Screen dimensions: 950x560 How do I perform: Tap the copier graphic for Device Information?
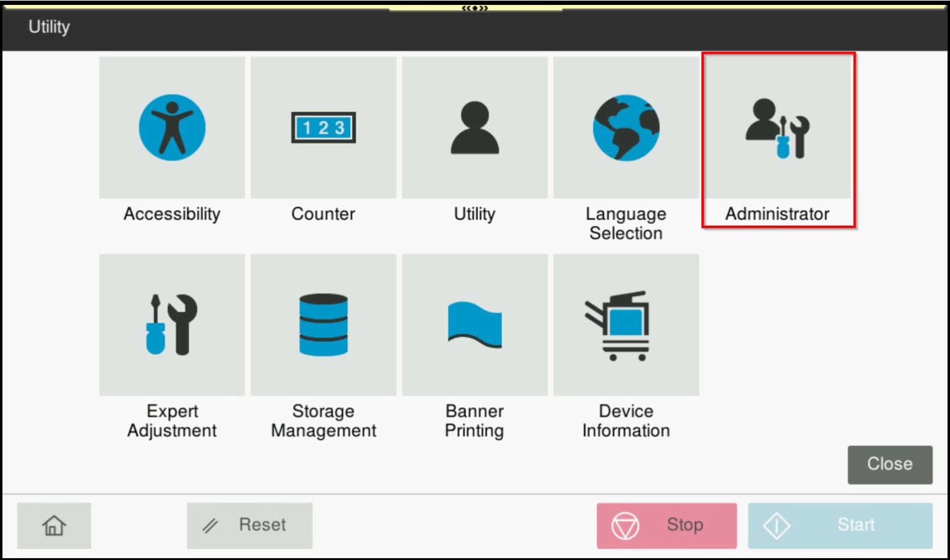[x=625, y=325]
